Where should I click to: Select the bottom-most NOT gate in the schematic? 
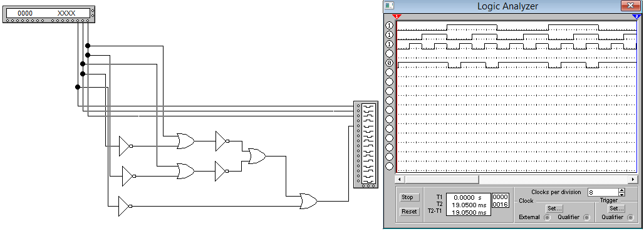pos(125,206)
